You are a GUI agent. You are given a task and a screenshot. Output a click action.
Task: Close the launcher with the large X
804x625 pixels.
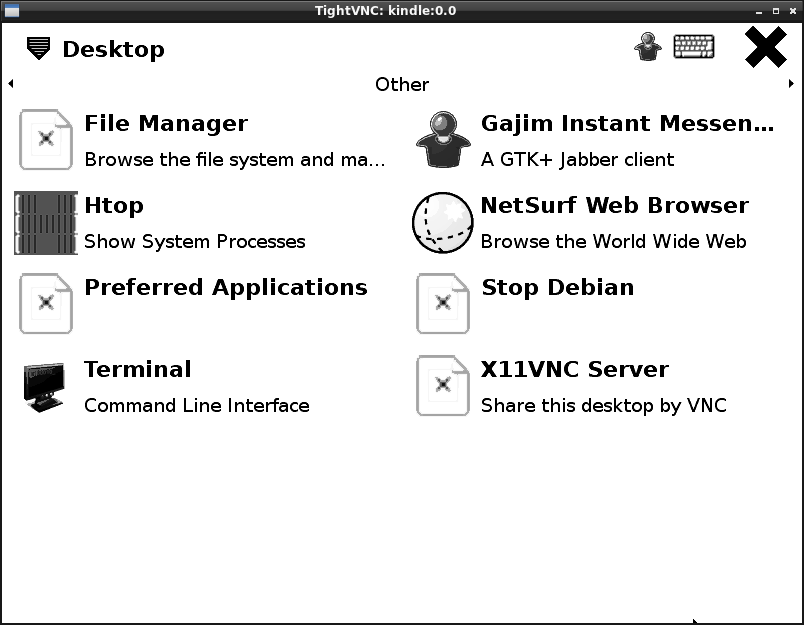[765, 47]
